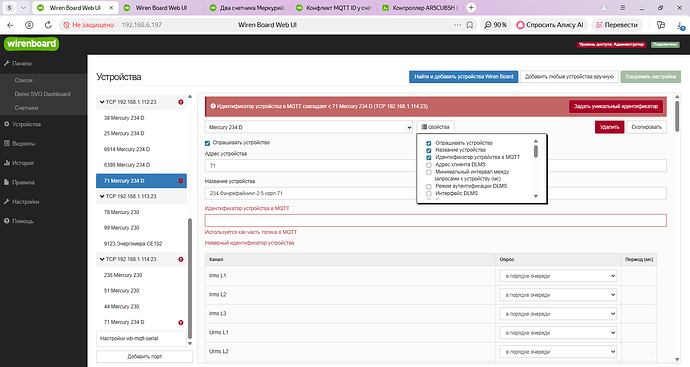Open the browser downloads icon

coord(680,26)
